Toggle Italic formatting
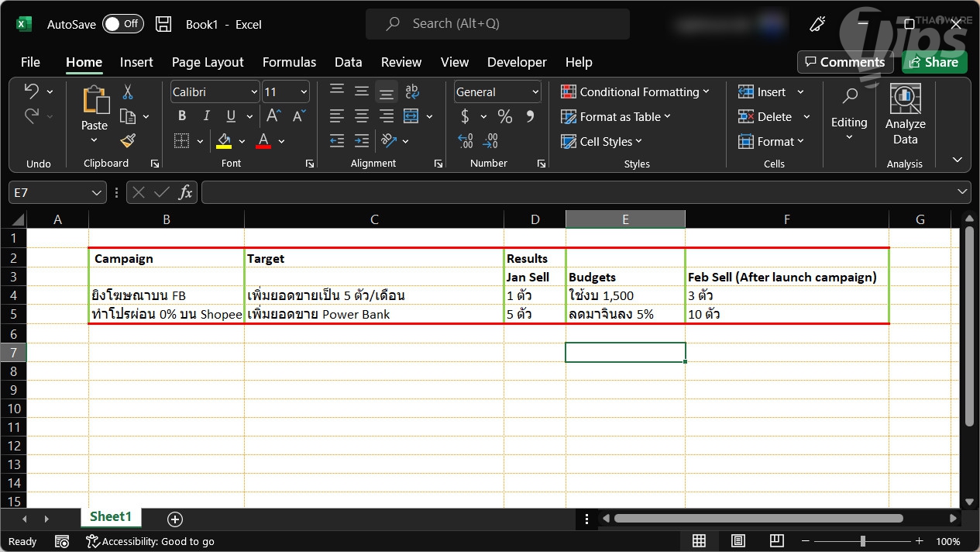The height and width of the screenshot is (552, 980). [206, 116]
